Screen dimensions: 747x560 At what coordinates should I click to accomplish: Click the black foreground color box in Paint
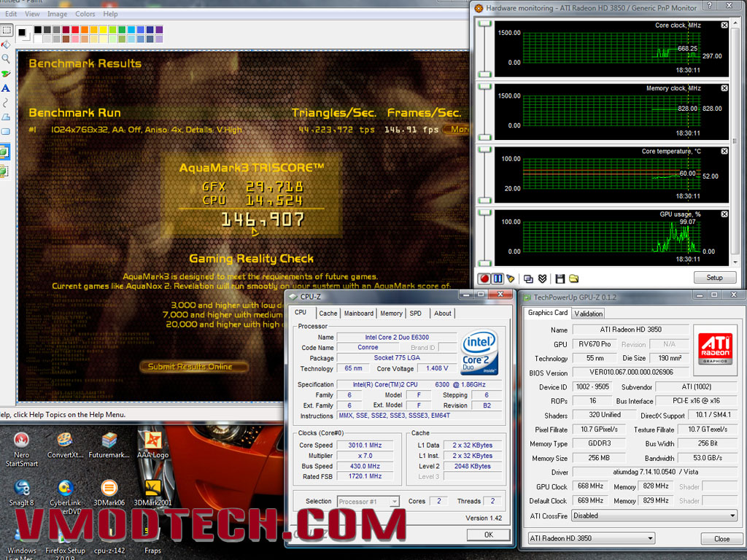click(21, 32)
